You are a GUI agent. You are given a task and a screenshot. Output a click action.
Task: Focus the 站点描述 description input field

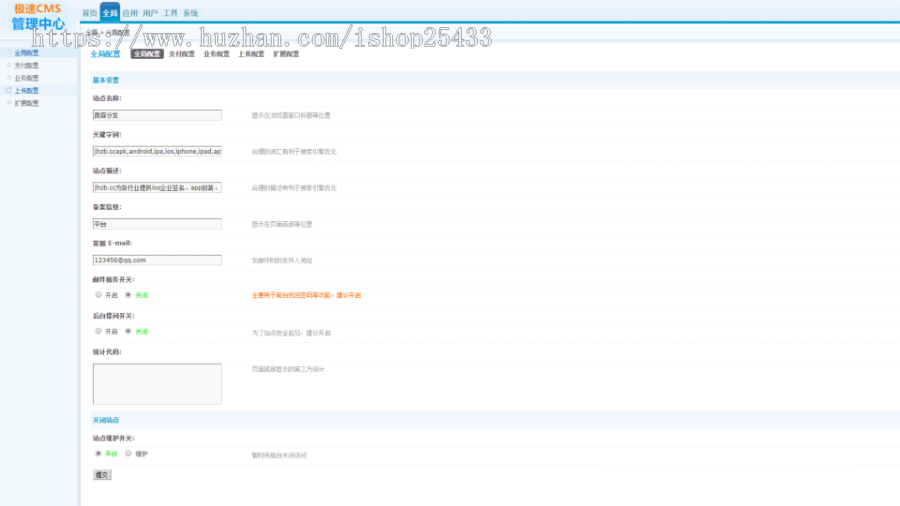[157, 188]
